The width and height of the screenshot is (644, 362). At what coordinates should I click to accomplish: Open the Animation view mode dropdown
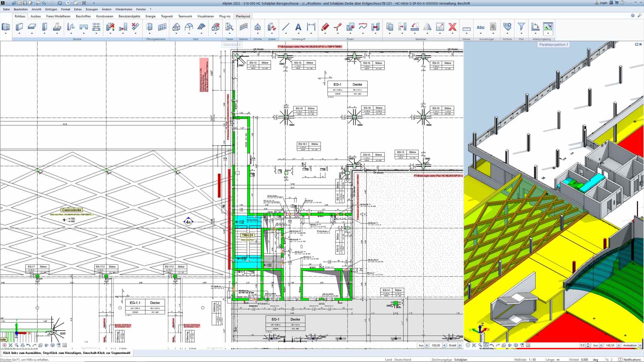coord(640,345)
